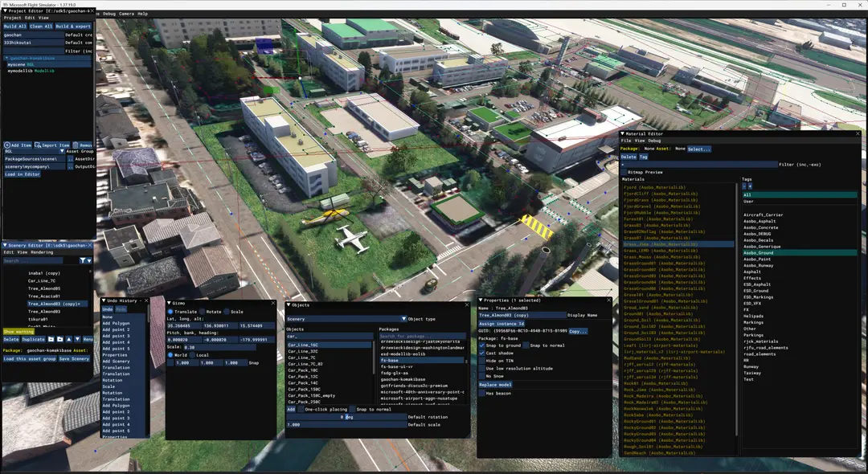Select the Rotate gizmo mode
The width and height of the screenshot is (868, 474).
point(203,312)
